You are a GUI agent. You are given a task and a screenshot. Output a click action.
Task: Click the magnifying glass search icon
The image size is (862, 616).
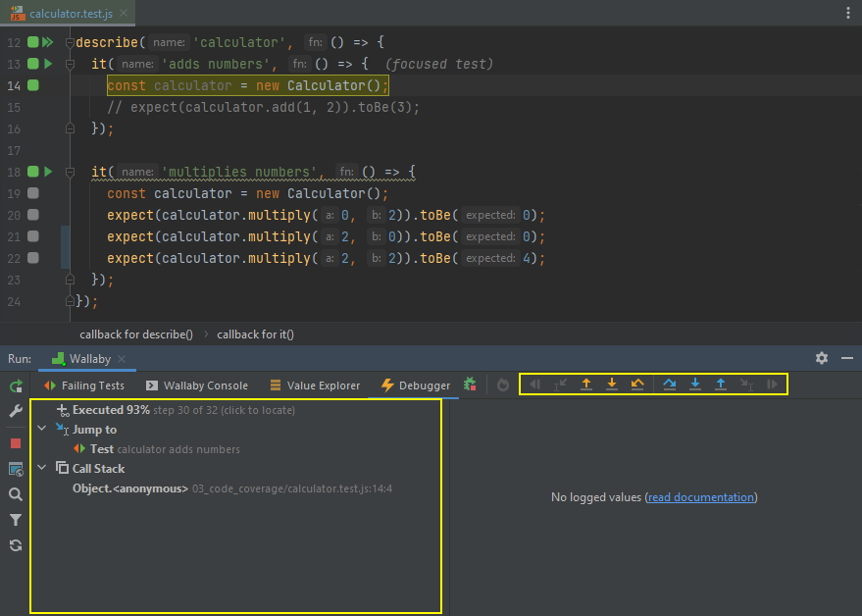tap(16, 494)
